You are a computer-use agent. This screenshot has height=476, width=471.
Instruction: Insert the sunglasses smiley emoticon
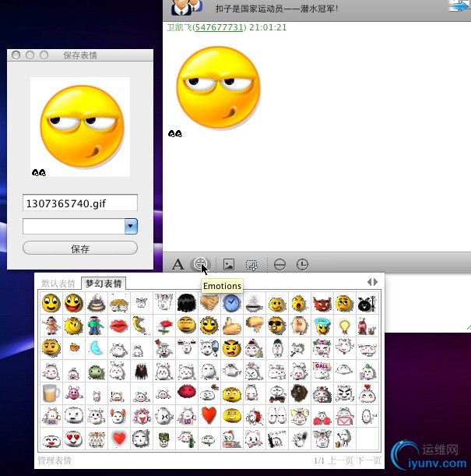(276, 326)
